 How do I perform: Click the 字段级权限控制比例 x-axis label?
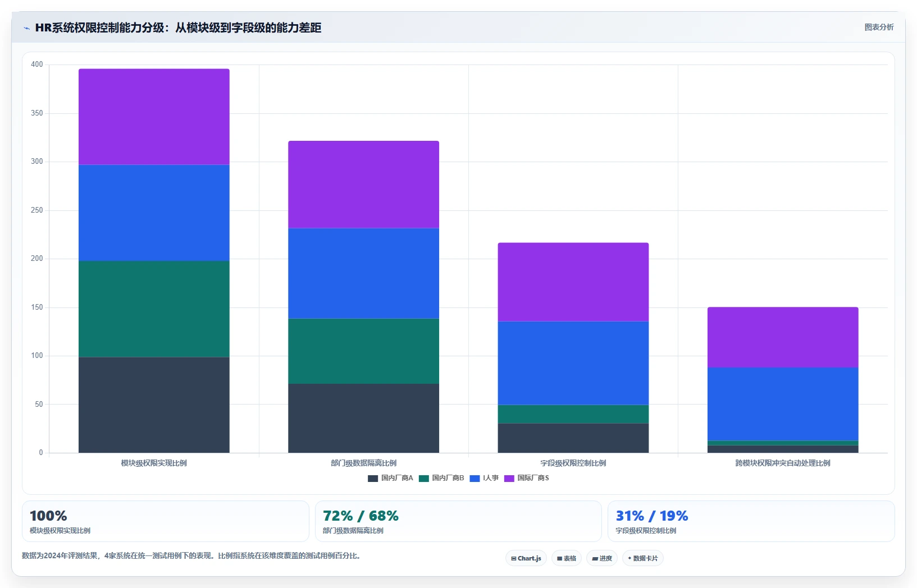[573, 463]
